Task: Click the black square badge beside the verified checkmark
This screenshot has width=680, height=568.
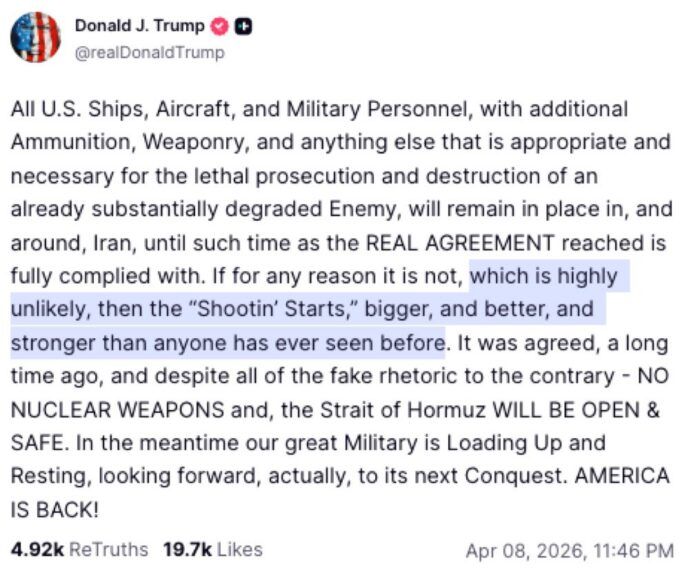Action: click(243, 27)
